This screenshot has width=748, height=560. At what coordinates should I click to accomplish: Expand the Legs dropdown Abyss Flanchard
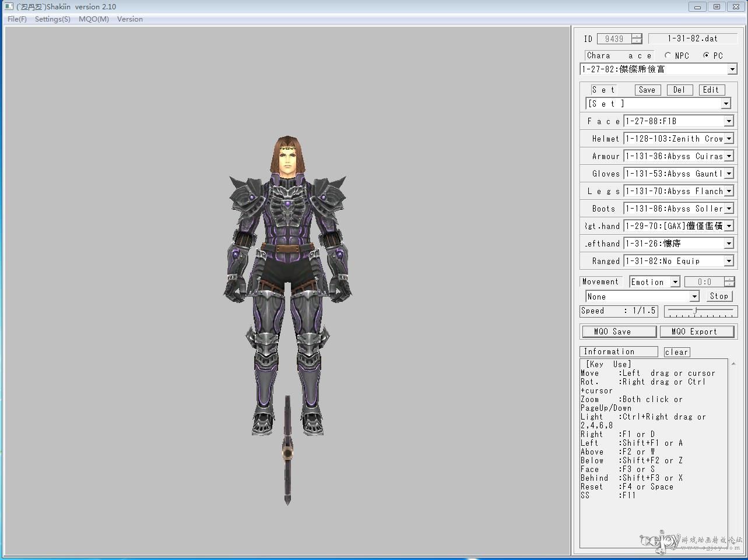(x=729, y=191)
